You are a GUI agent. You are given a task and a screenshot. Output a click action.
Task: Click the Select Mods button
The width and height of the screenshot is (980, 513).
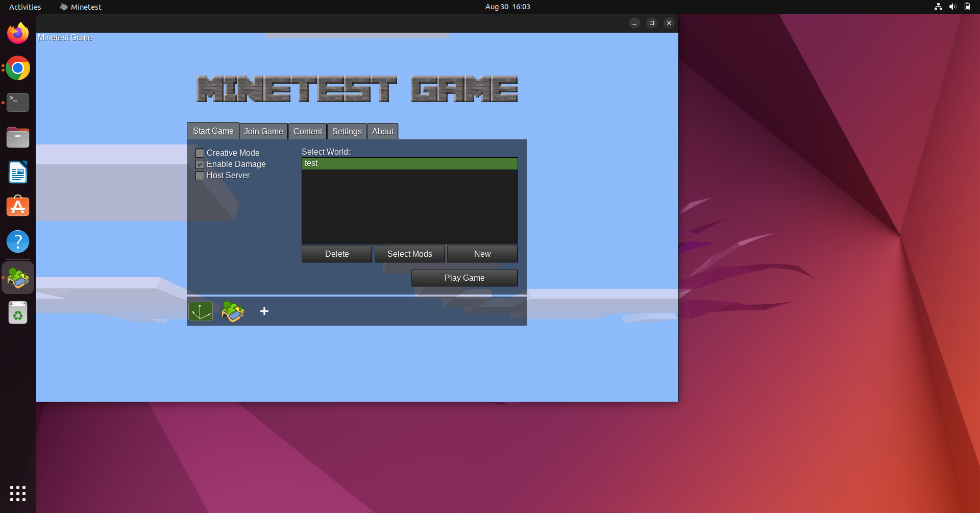409,254
